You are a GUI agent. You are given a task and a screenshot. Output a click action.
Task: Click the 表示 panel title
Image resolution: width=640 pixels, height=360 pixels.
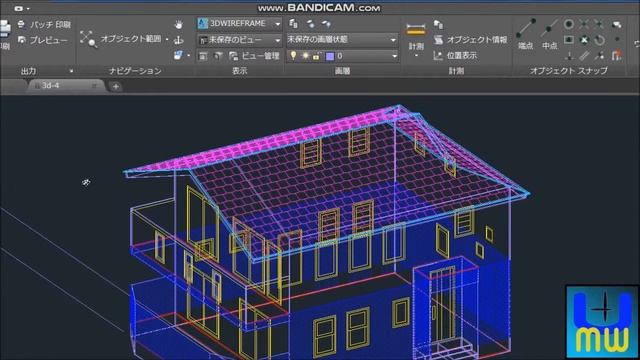click(240, 71)
